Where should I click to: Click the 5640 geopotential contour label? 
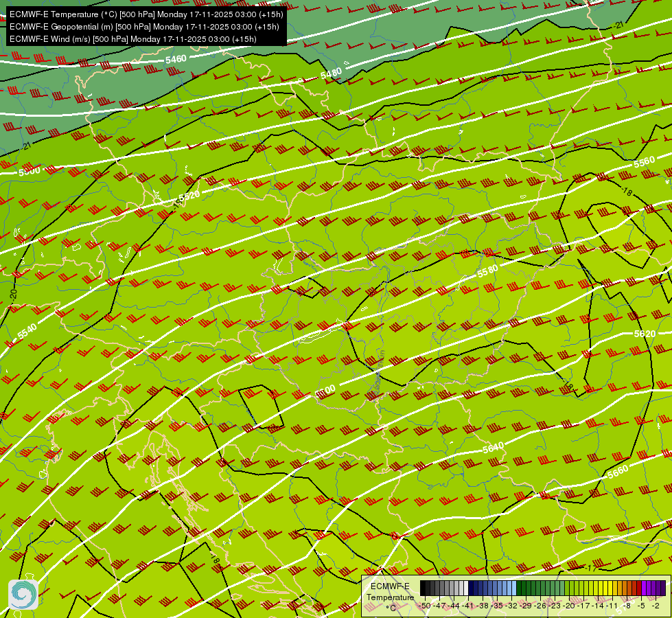tap(494, 448)
